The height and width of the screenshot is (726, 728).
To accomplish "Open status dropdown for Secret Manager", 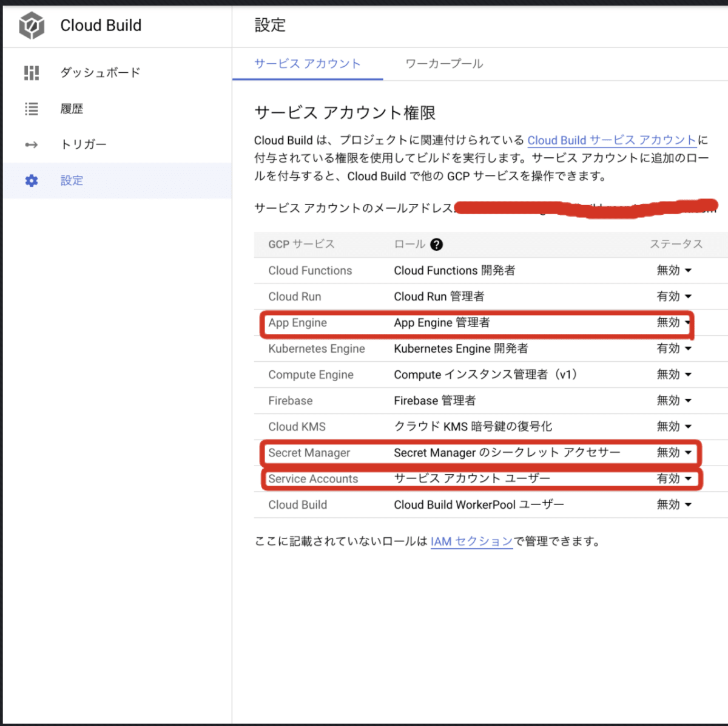I will click(x=674, y=453).
